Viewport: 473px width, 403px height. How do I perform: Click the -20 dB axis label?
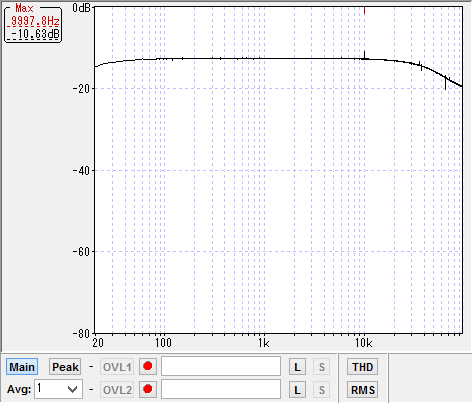click(x=81, y=89)
